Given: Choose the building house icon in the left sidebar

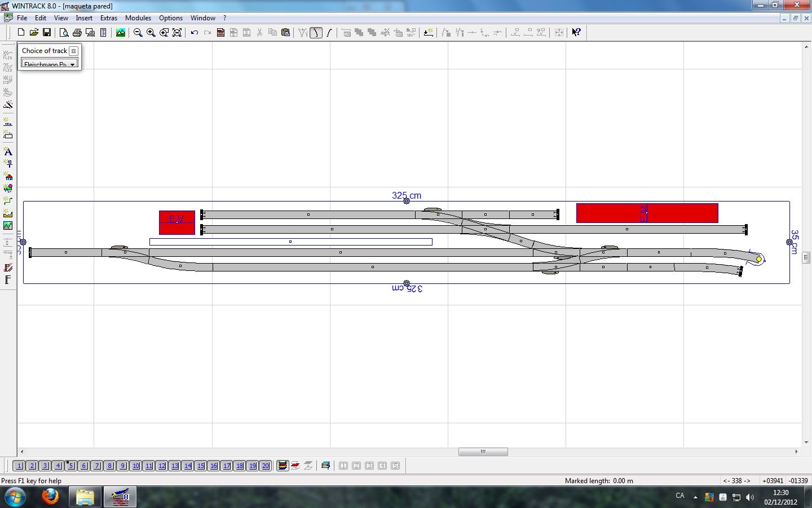Looking at the screenshot, I should click(8, 177).
